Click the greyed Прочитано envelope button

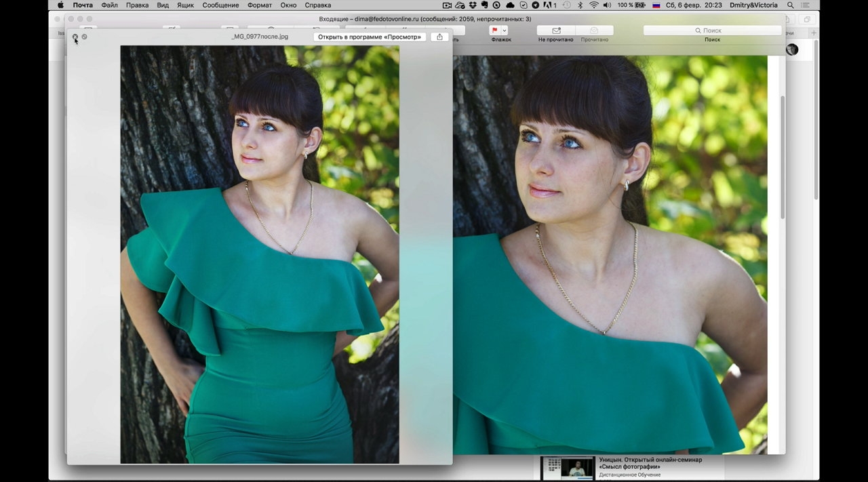[594, 31]
